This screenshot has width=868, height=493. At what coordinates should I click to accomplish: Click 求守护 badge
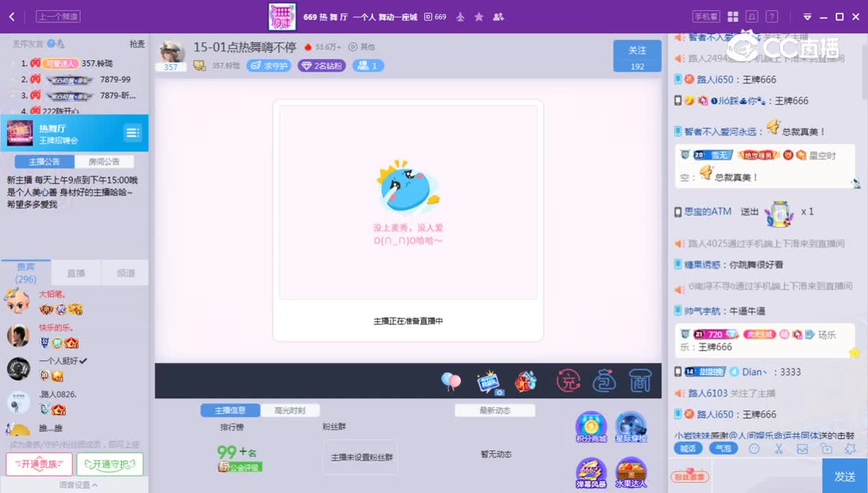point(268,66)
